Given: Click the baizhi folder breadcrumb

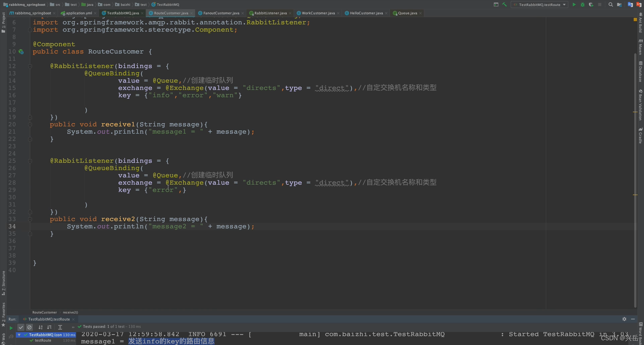Looking at the screenshot, I should coord(123,5).
